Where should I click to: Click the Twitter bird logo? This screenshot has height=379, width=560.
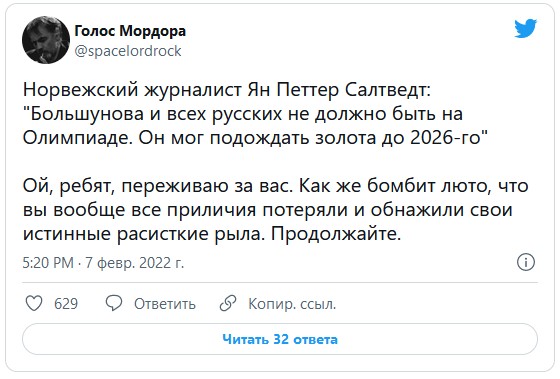(x=525, y=28)
